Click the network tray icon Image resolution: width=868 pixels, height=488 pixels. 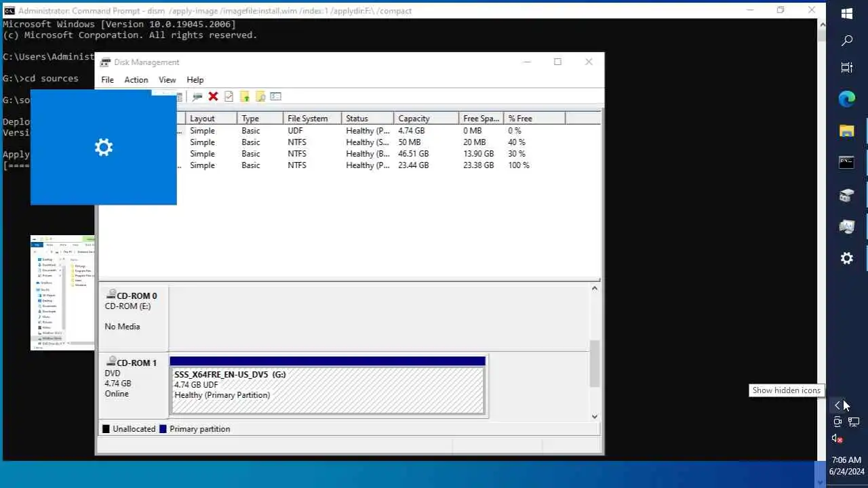coord(854,422)
